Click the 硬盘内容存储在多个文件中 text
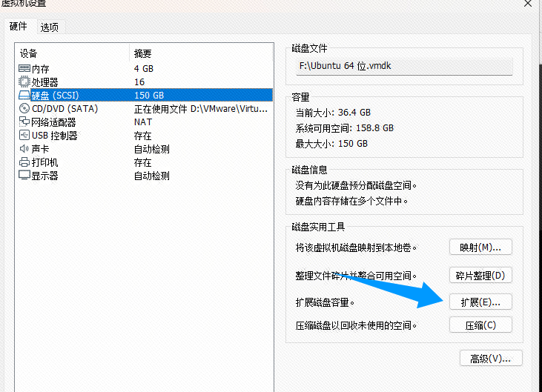The height and width of the screenshot is (392, 542). click(x=351, y=201)
